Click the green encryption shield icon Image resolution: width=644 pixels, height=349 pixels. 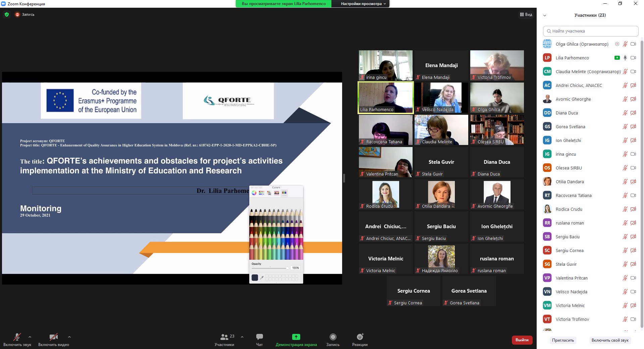pyautogui.click(x=7, y=14)
